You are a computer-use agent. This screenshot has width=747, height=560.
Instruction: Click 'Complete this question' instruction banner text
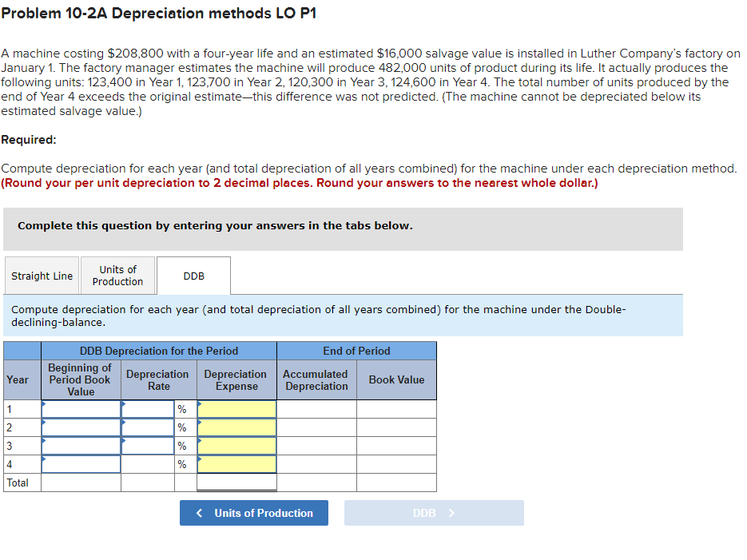pos(216,225)
